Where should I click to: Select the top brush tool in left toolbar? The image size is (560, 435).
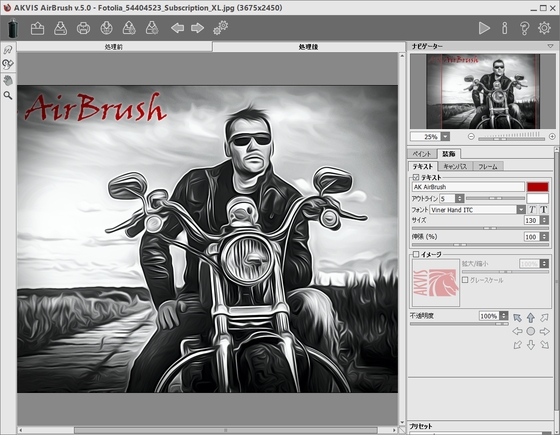tap(8, 49)
